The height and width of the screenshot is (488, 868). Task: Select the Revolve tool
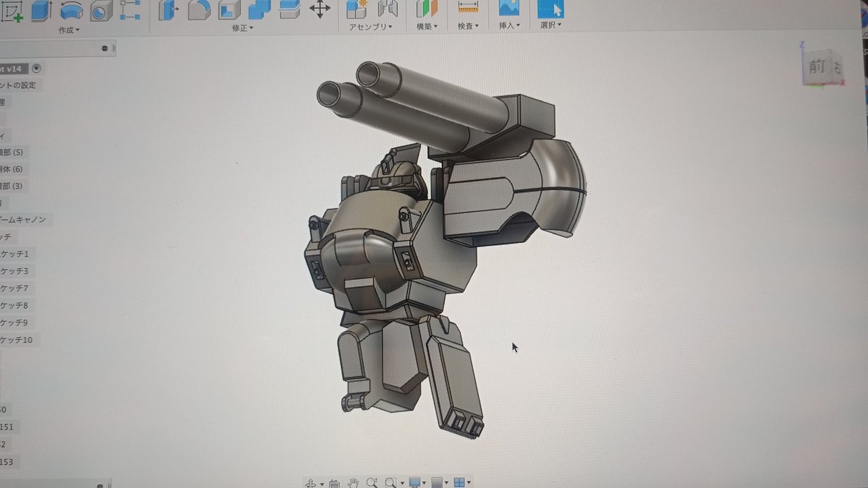coord(71,11)
